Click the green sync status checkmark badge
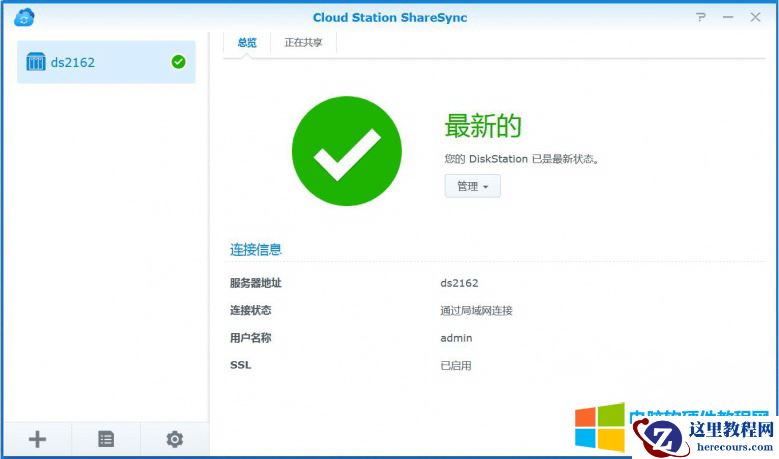This screenshot has width=779, height=459. [x=178, y=62]
